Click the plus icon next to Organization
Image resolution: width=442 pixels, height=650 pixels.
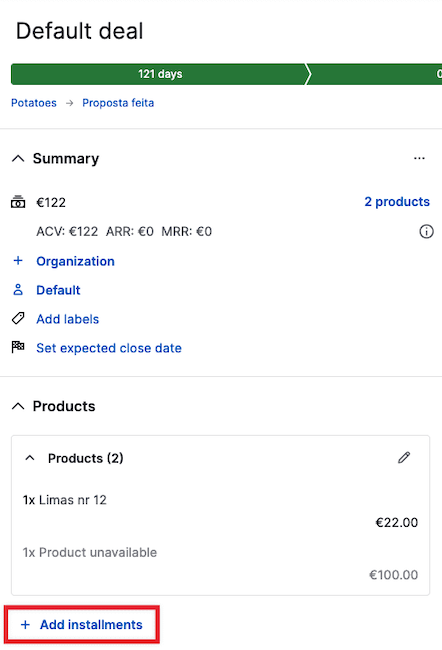pyautogui.click(x=18, y=261)
